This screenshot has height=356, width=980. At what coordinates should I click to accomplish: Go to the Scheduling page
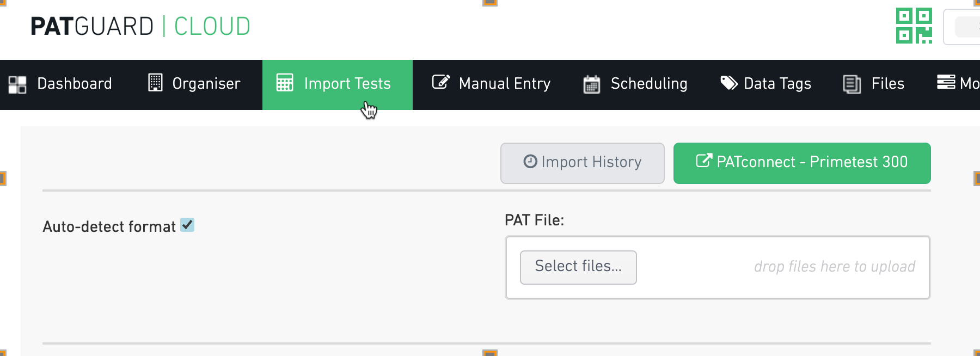point(635,84)
